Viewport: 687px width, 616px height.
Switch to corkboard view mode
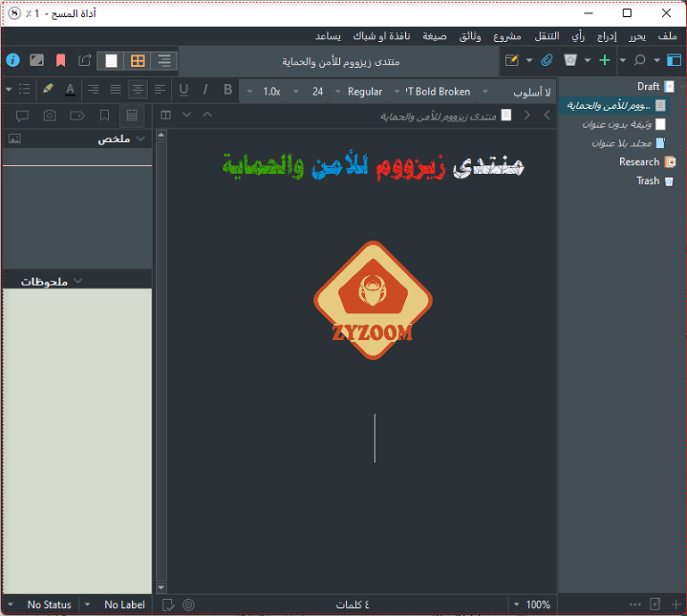pos(137,61)
